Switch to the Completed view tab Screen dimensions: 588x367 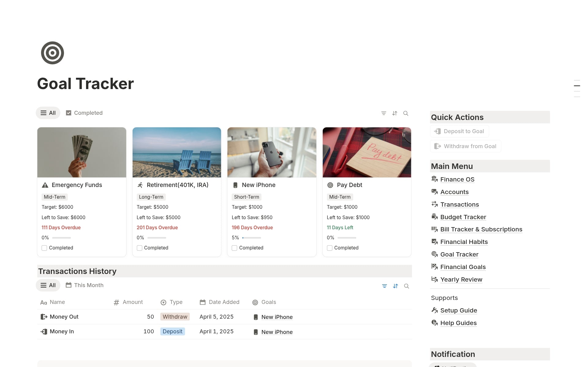(x=84, y=113)
